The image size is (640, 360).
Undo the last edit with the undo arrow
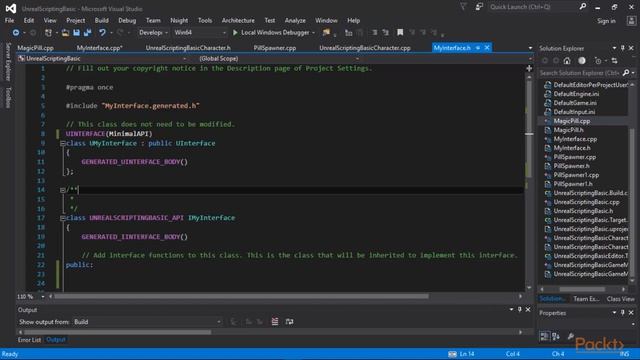102,33
